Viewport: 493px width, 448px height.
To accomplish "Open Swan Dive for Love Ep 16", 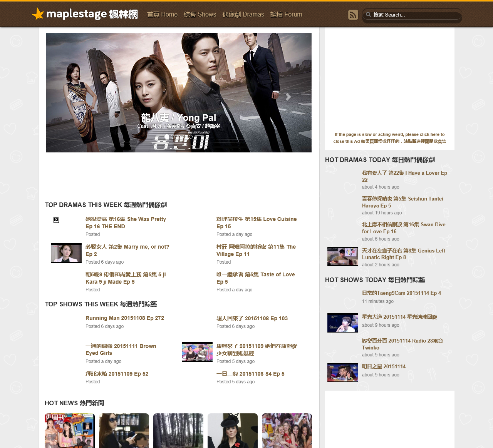I will 404,228.
